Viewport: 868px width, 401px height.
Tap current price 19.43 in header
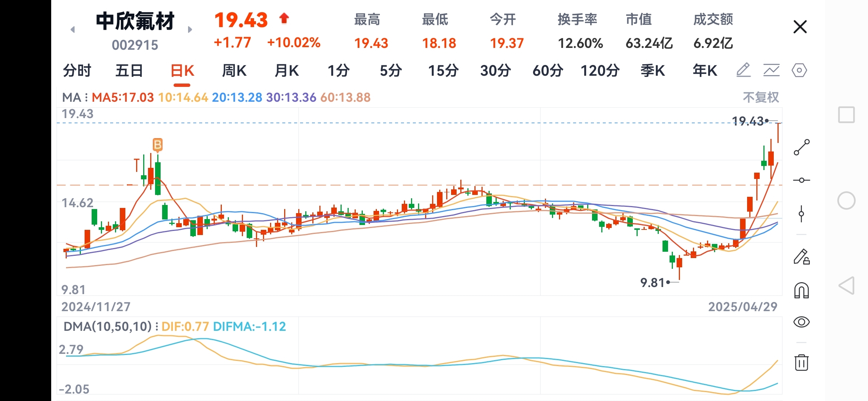pyautogui.click(x=241, y=20)
